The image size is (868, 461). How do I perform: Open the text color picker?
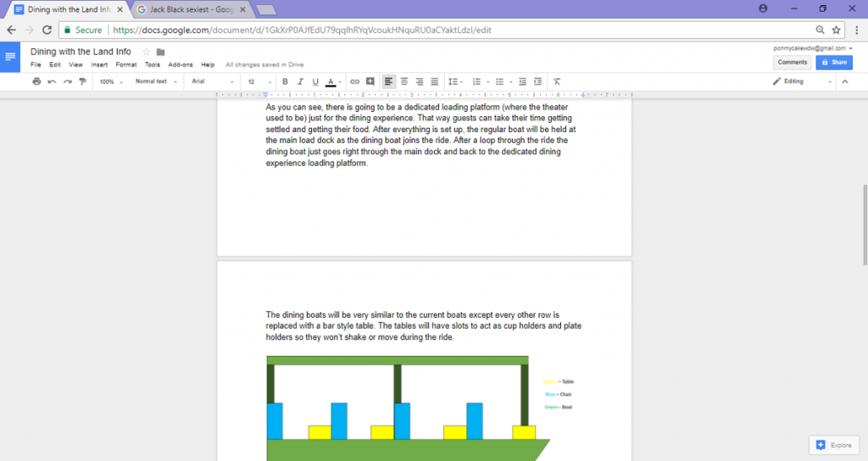pos(331,81)
